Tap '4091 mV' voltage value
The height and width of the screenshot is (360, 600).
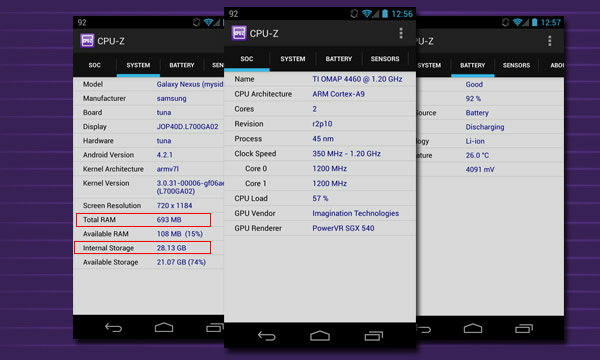coord(480,169)
